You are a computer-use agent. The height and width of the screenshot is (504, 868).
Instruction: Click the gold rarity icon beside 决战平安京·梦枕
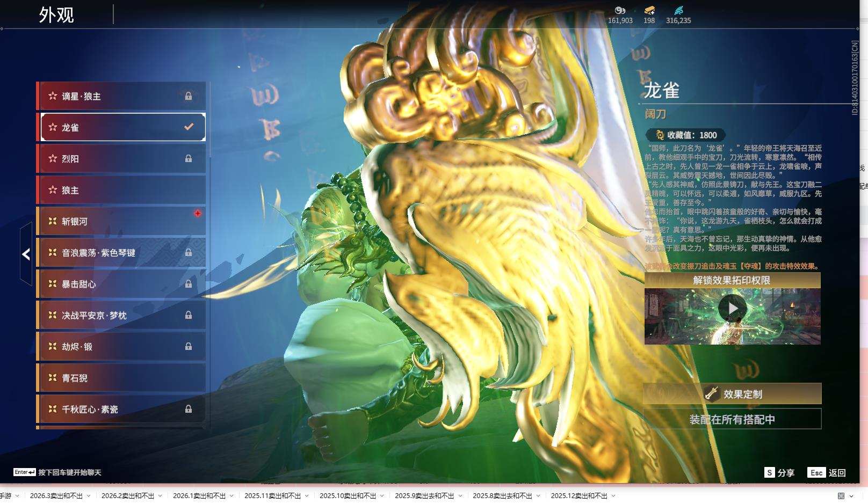[53, 315]
